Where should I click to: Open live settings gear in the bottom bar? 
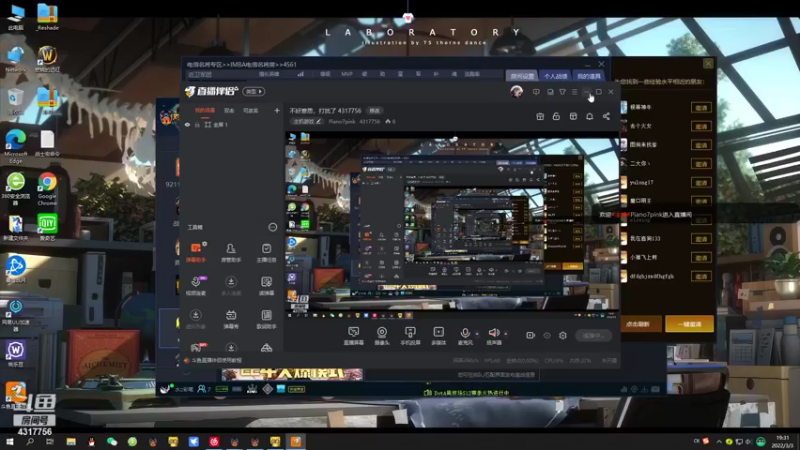tap(563, 335)
